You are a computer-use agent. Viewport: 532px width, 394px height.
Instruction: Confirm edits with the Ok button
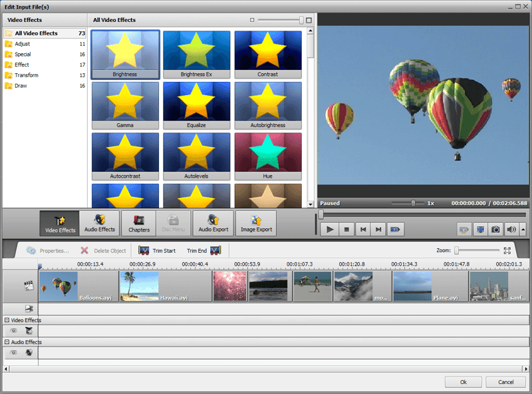tap(463, 382)
